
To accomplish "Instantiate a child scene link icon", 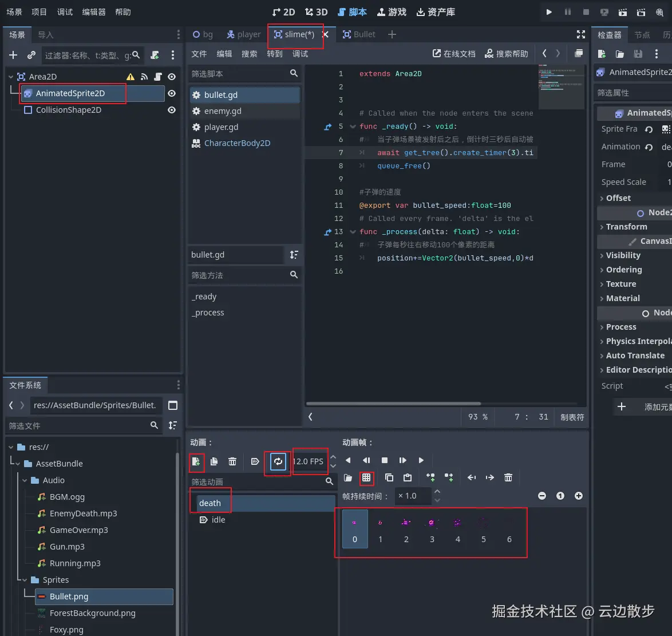I will (x=31, y=55).
